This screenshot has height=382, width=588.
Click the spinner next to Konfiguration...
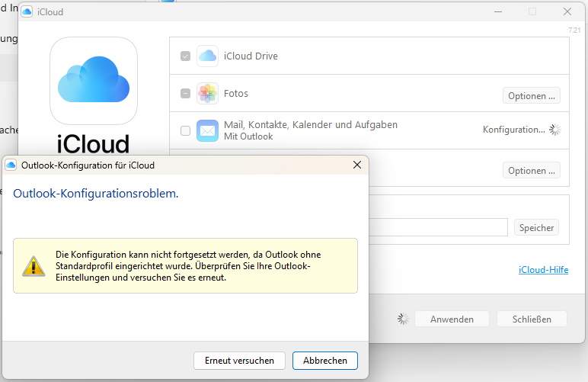point(555,130)
